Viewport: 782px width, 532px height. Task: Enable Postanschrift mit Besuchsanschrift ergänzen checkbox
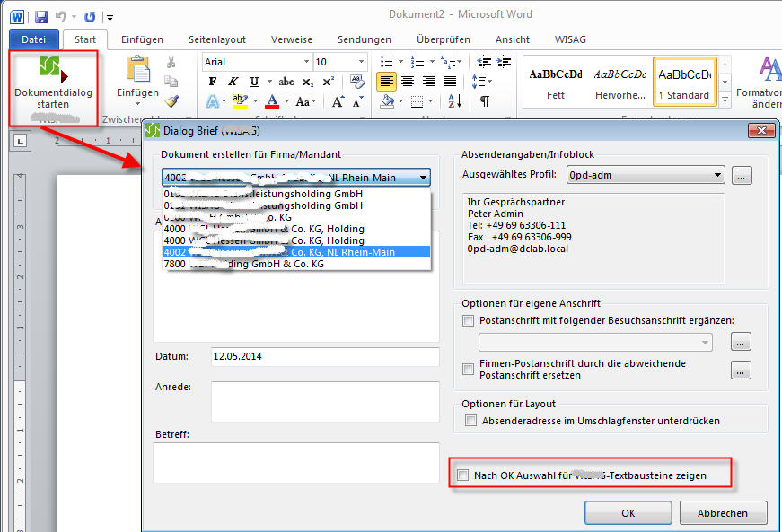pyautogui.click(x=468, y=320)
